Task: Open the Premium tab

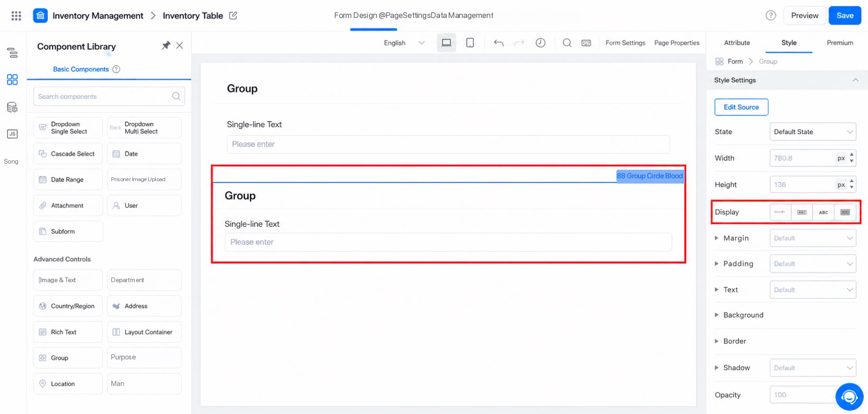Action: 840,43
